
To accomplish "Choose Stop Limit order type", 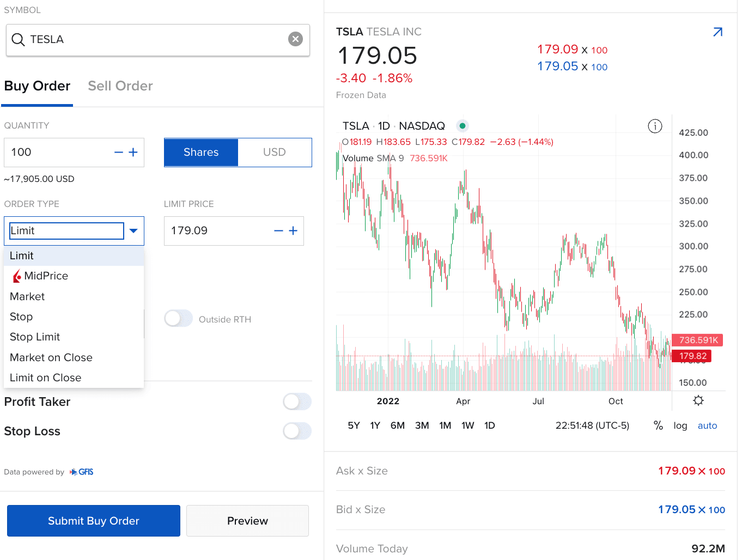I will (35, 337).
